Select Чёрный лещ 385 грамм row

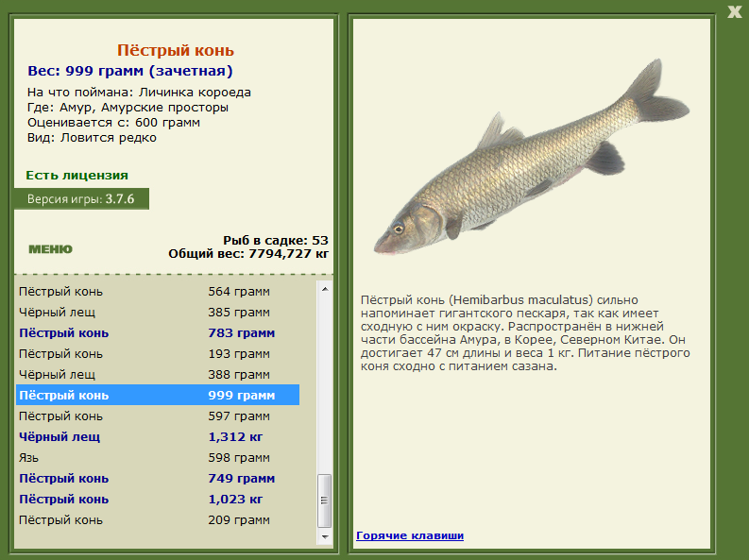(158, 313)
